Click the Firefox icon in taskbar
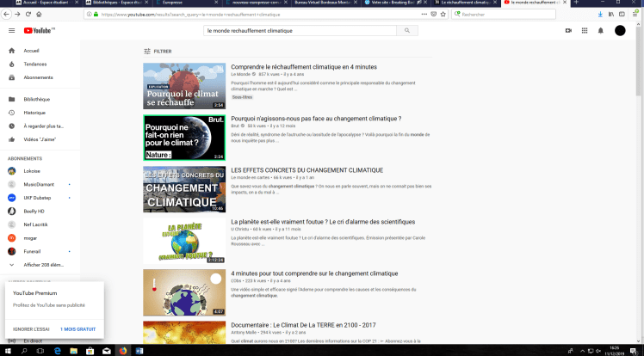This screenshot has width=644, height=356. click(x=121, y=351)
